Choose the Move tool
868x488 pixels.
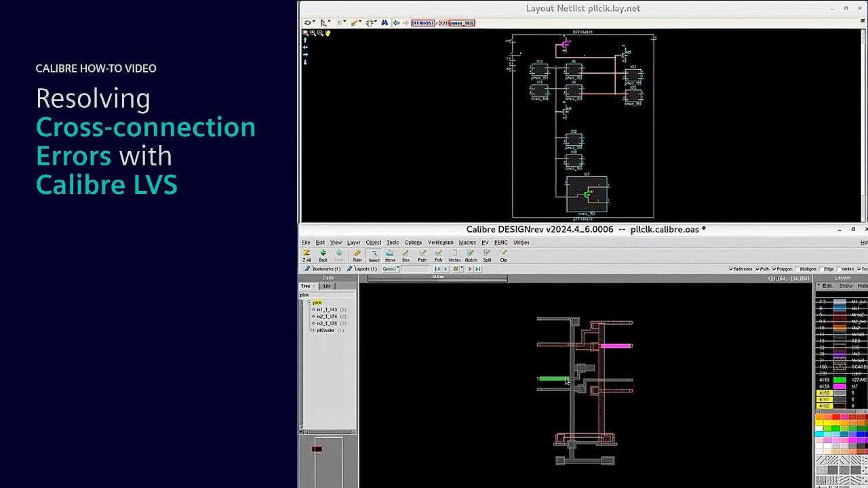pyautogui.click(x=390, y=256)
